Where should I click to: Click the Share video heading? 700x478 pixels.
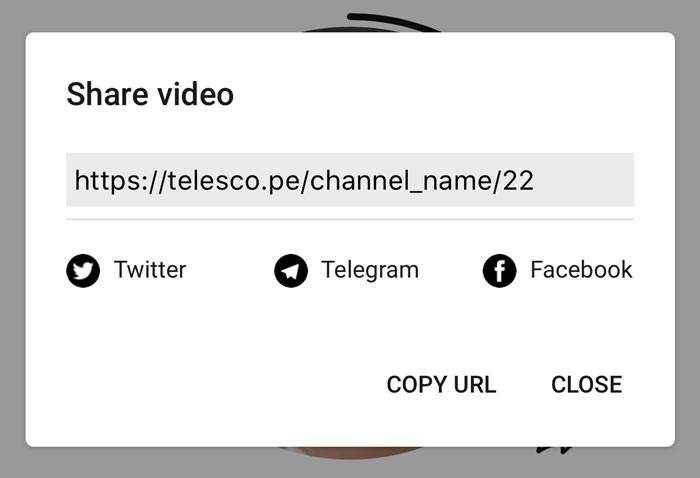coord(150,94)
